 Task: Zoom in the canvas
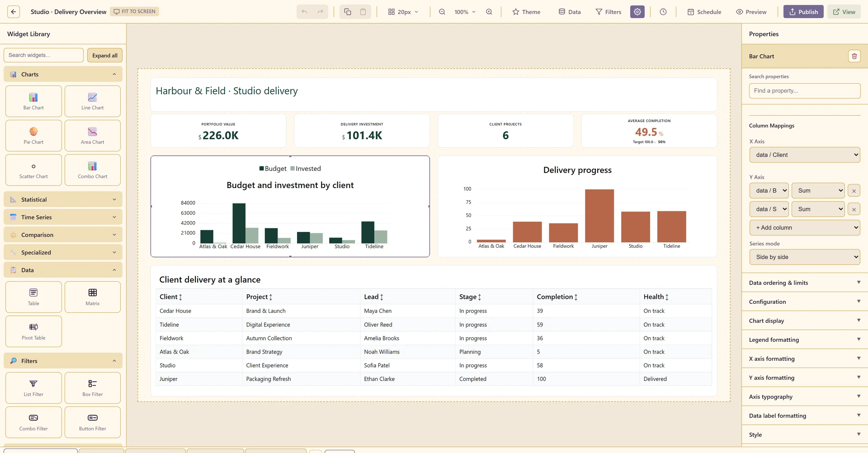point(489,12)
